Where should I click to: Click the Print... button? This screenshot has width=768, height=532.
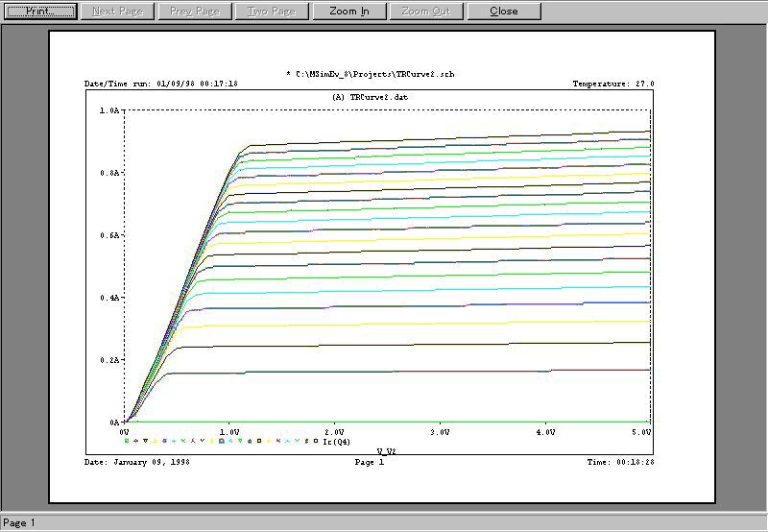coord(38,12)
